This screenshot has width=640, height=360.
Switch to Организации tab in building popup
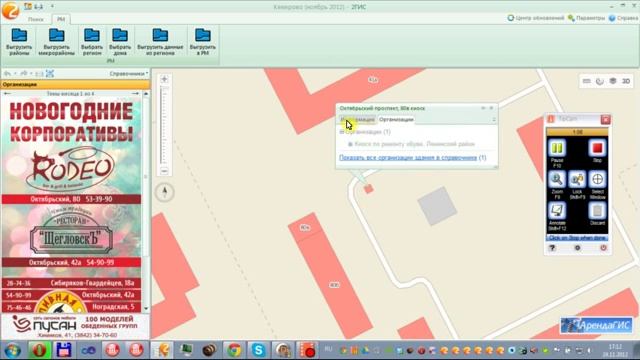click(x=396, y=120)
